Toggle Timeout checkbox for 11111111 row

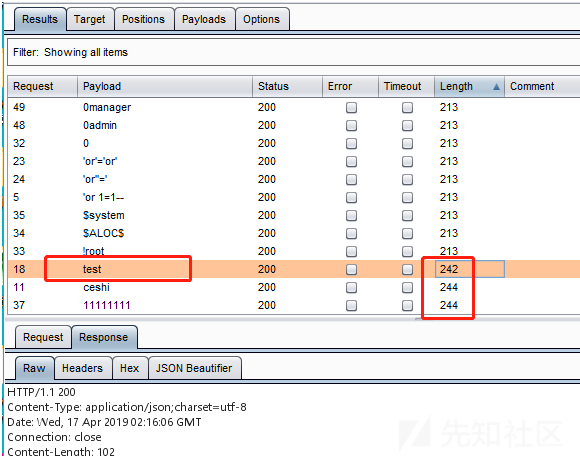[407, 305]
